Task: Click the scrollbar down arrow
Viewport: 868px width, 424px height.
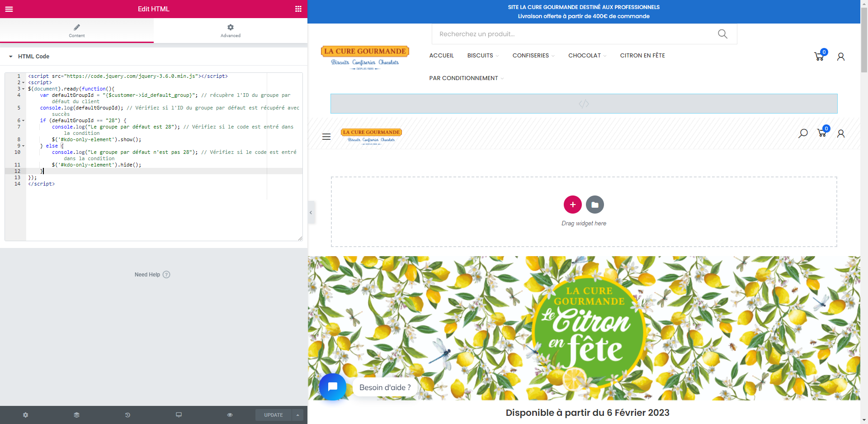Action: [x=864, y=419]
